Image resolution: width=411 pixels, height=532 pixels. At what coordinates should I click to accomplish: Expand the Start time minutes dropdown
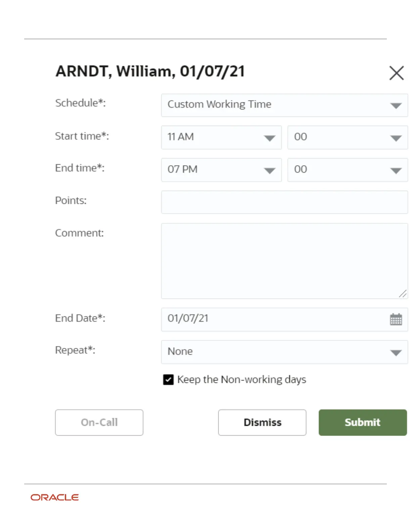click(396, 138)
